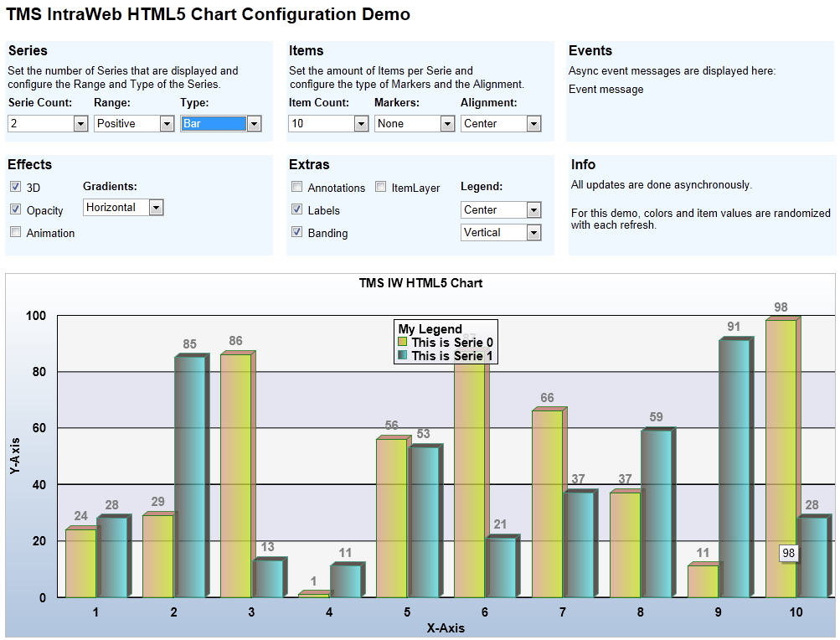Select the teal bar valued 91
This screenshot has width=840, height=640.
click(734, 468)
